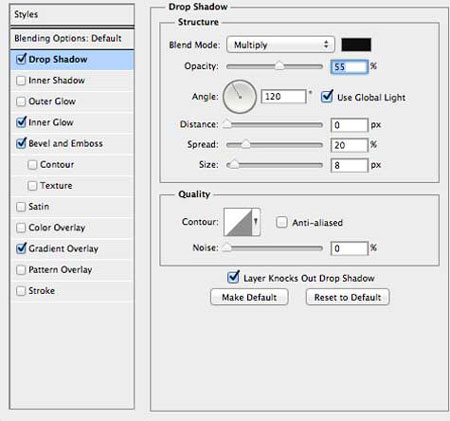Open the black shadow color swatch
The image size is (450, 421).
356,45
